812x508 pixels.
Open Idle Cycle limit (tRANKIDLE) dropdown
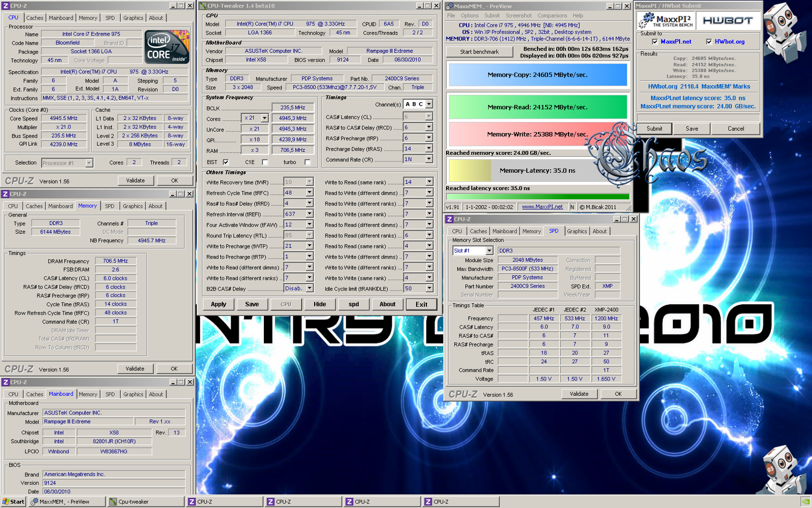coord(429,288)
